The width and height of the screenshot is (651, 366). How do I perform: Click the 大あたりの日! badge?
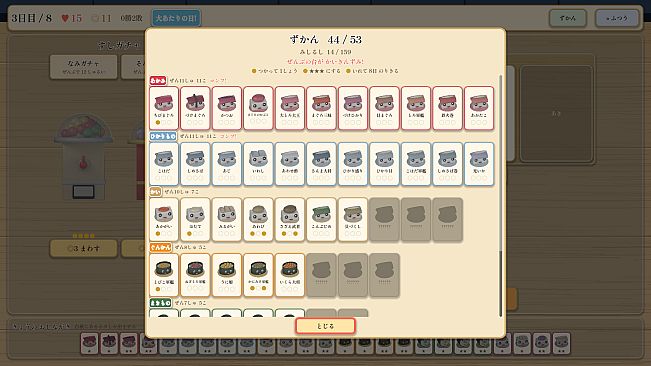(176, 18)
